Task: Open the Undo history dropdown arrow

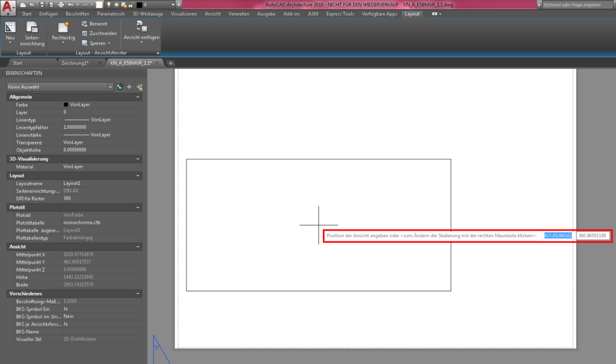Action: click(x=78, y=5)
